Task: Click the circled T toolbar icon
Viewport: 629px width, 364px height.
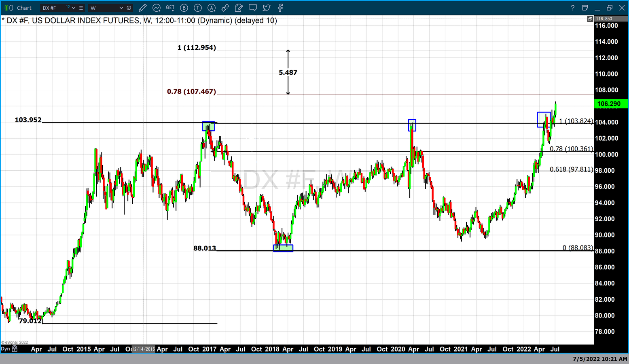Action: pos(198,8)
